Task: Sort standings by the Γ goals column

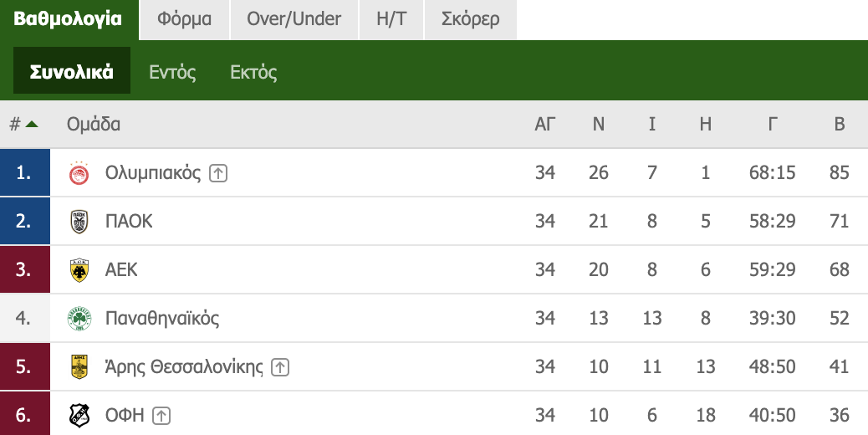Action: (773, 125)
